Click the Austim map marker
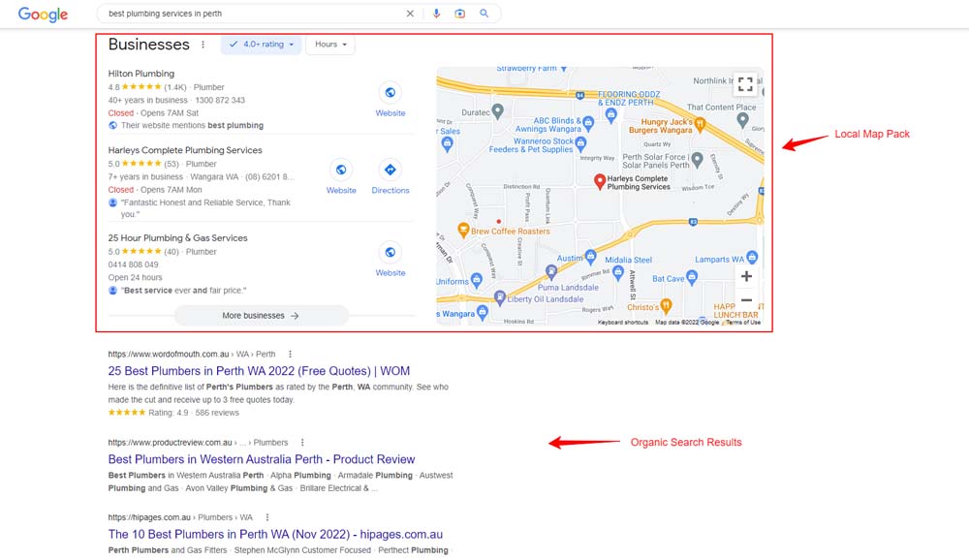Image resolution: width=969 pixels, height=560 pixels. (x=590, y=256)
